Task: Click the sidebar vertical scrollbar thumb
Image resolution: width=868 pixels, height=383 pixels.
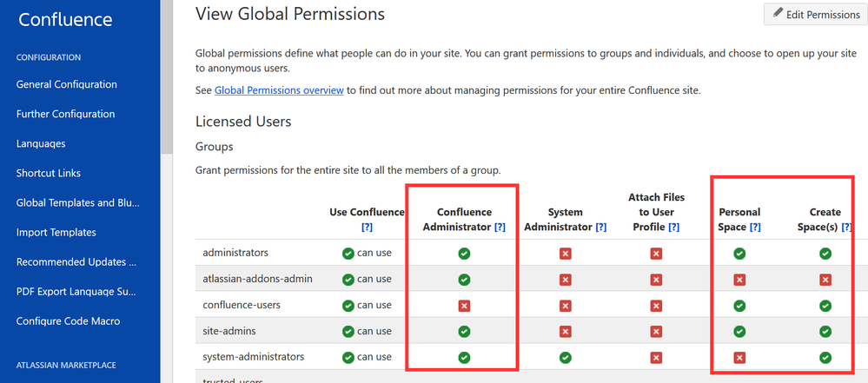Action: pyautogui.click(x=167, y=76)
